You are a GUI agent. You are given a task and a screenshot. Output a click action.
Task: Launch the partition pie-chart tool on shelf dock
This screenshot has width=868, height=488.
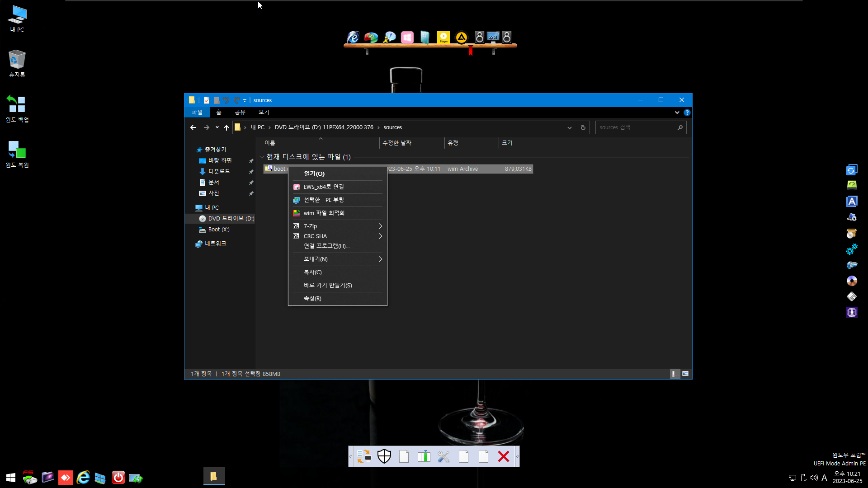(371, 38)
